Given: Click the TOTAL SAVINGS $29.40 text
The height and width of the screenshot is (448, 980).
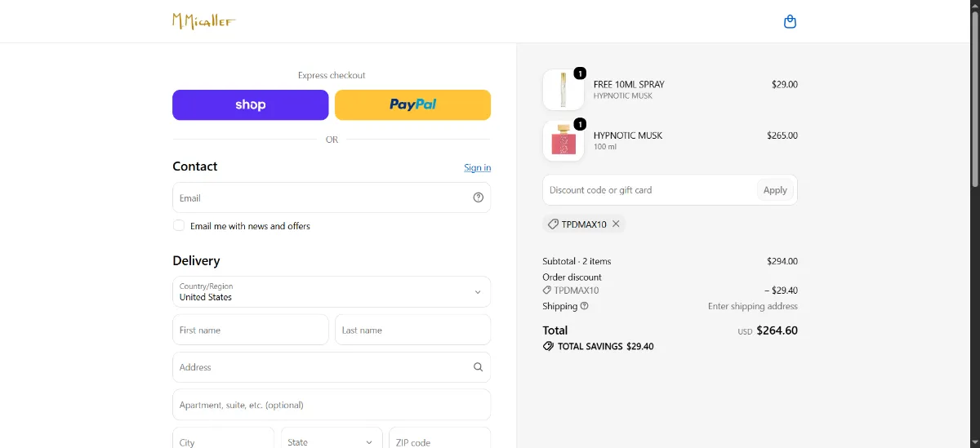Looking at the screenshot, I should pos(605,346).
